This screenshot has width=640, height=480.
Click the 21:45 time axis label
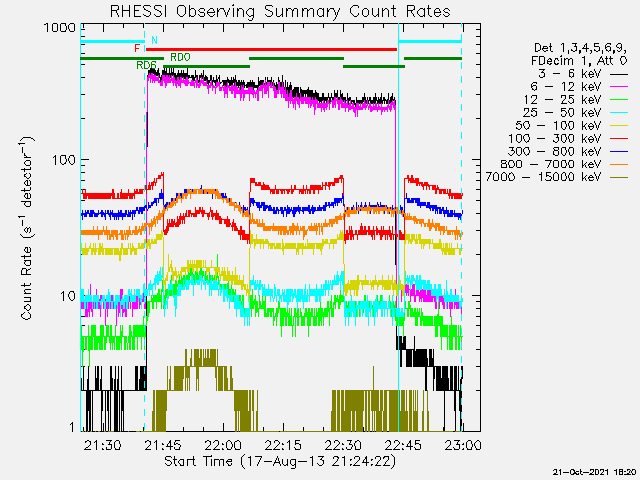[x=163, y=445]
